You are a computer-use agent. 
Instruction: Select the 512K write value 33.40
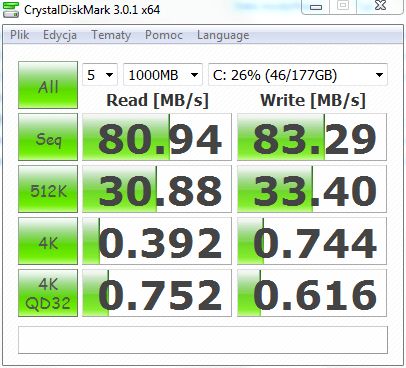pos(312,189)
